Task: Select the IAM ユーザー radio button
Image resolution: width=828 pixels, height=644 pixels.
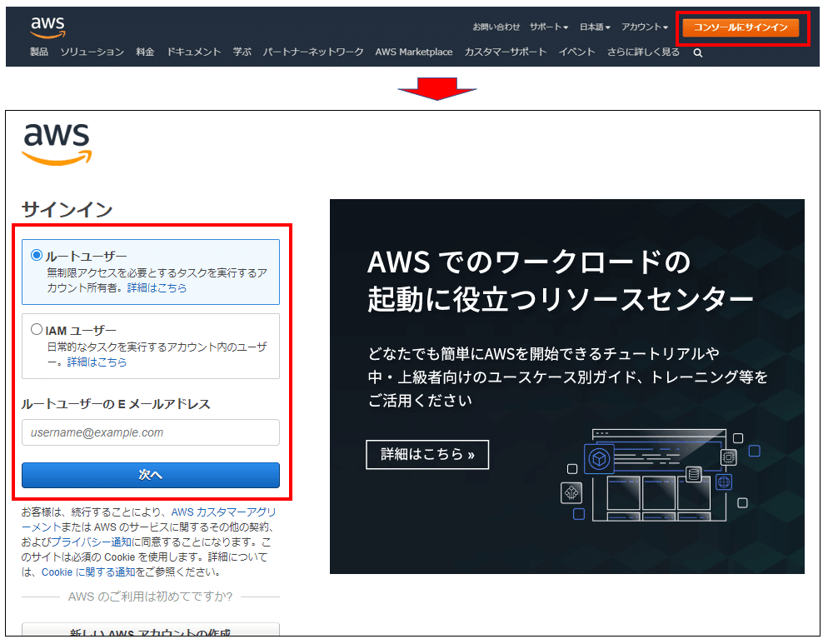Action: (x=37, y=330)
